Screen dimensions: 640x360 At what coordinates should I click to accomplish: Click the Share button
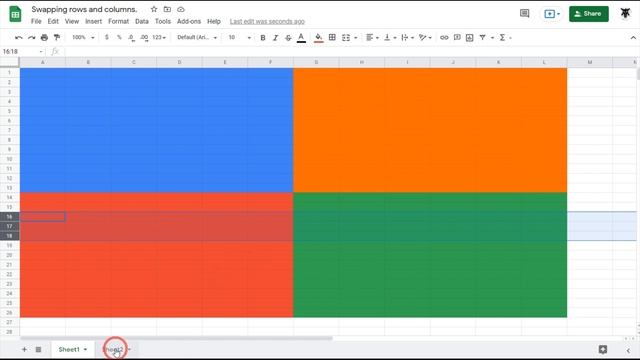pos(589,14)
